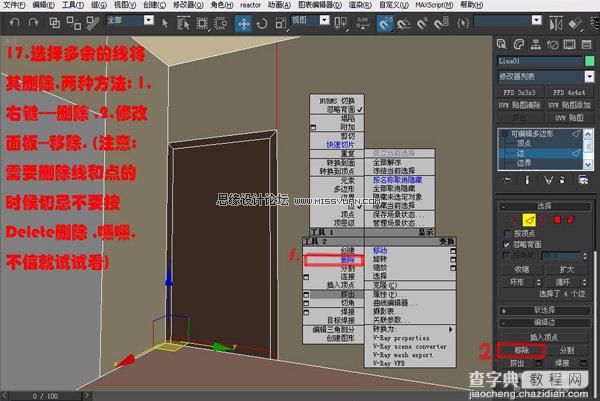Click the Redo arrow in toolbar
Image resolution: width=600 pixels, height=401 pixels.
click(34, 23)
